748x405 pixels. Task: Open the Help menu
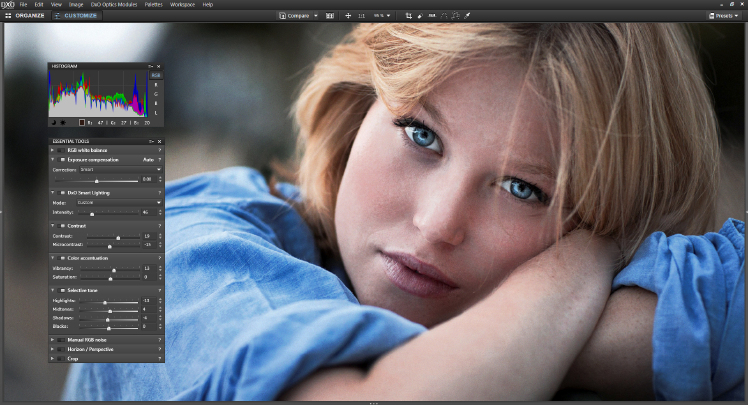click(x=208, y=4)
